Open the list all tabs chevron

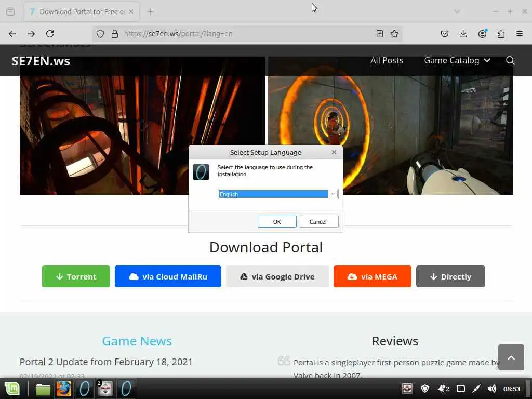click(x=457, y=11)
